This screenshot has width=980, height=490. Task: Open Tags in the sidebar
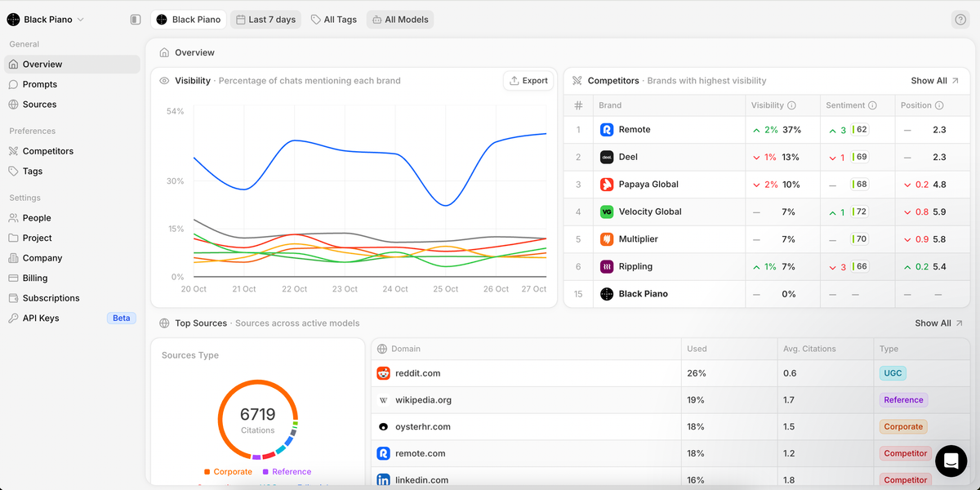(x=72, y=171)
